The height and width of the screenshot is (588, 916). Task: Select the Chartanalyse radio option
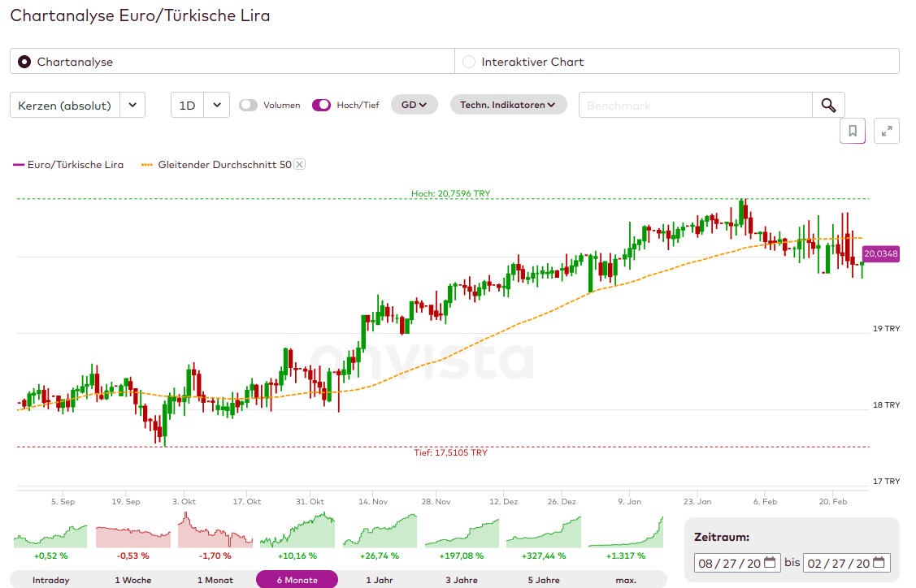tap(24, 62)
